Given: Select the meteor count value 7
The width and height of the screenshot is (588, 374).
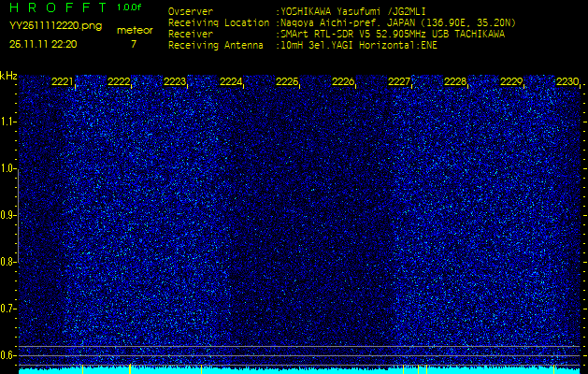Looking at the screenshot, I should pyautogui.click(x=134, y=44).
